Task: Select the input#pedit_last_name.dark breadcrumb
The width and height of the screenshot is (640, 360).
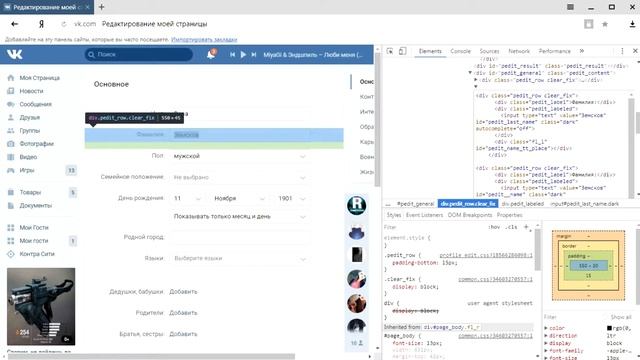Action: [584, 204]
